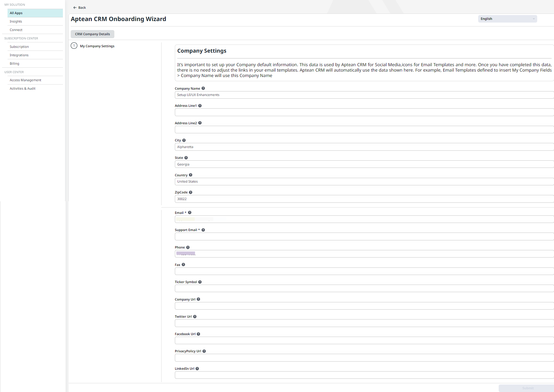Screen dimensions: 554x392
Task: Click the State input field with Georgia
Action: point(364,164)
